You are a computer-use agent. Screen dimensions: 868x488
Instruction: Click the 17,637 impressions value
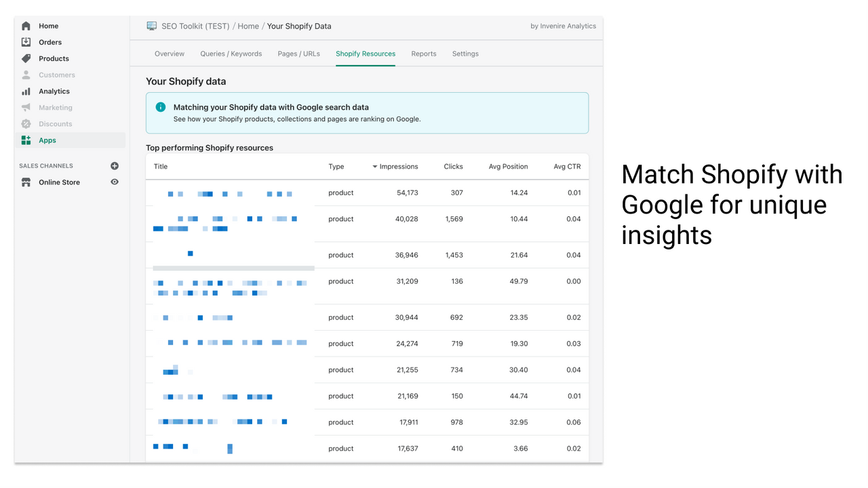coord(408,449)
